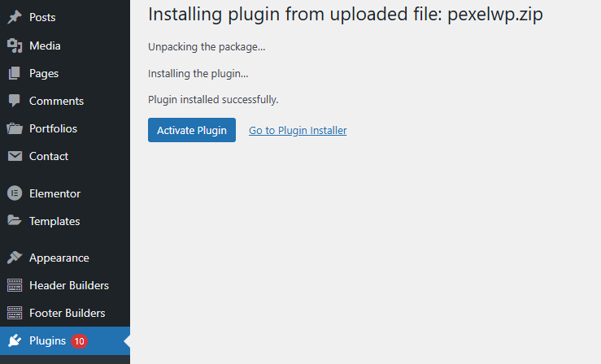Click the Header Builders icon
This screenshot has height=364, width=601.
pyautogui.click(x=15, y=285)
